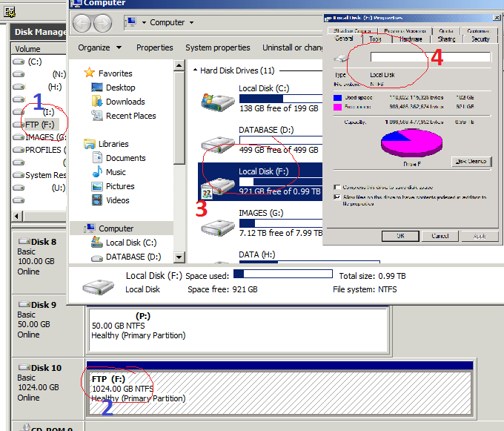
Task: Select the Computer node icon in navigation pane
Action: point(90,228)
